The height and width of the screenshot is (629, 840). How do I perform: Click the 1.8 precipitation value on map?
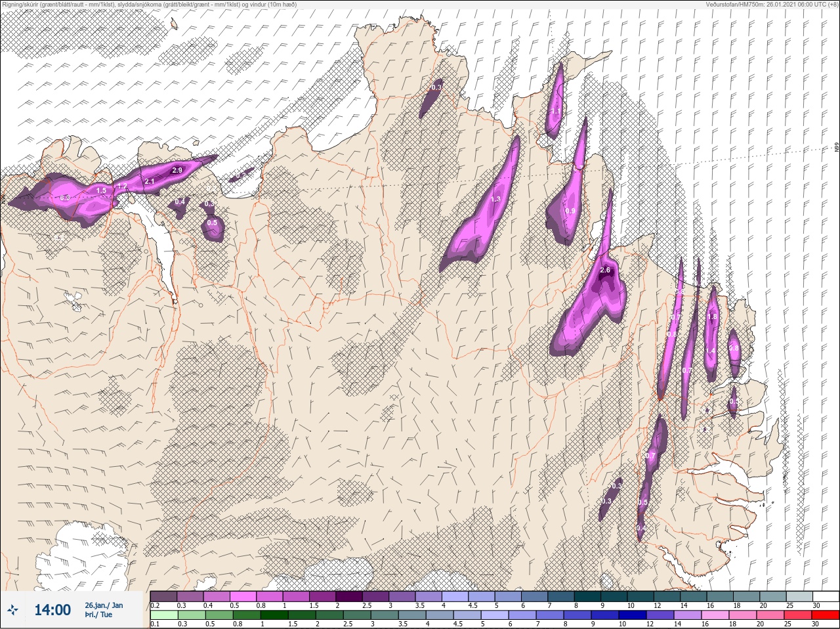pyautogui.click(x=713, y=317)
